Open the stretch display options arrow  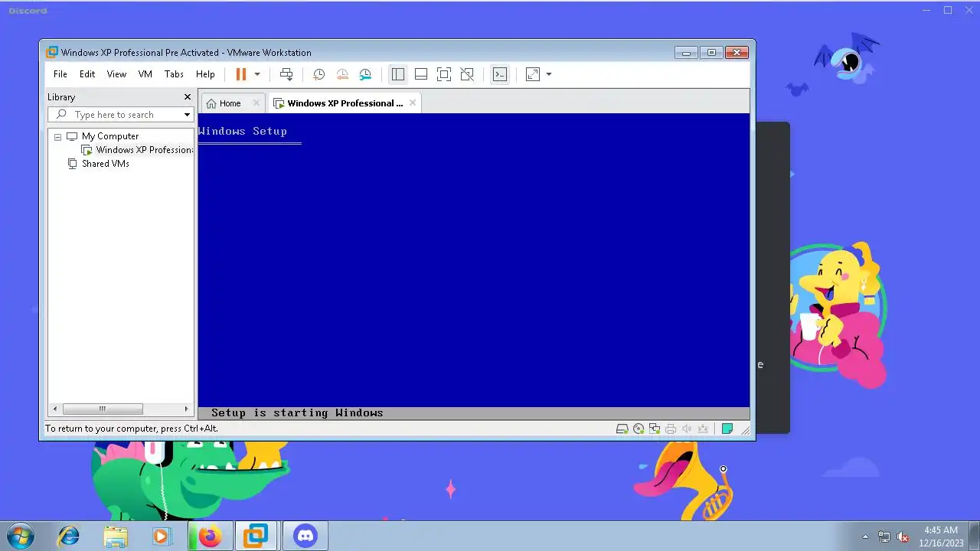(549, 74)
